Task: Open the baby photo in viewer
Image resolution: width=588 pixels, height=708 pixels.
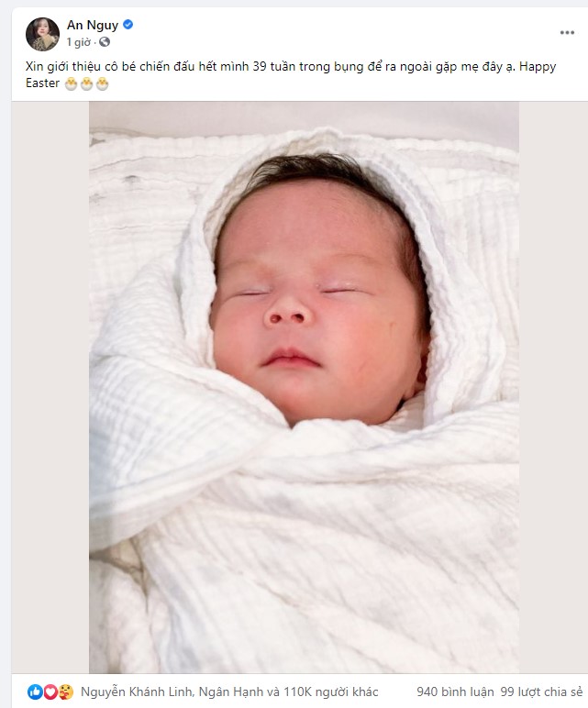Action: tap(304, 387)
